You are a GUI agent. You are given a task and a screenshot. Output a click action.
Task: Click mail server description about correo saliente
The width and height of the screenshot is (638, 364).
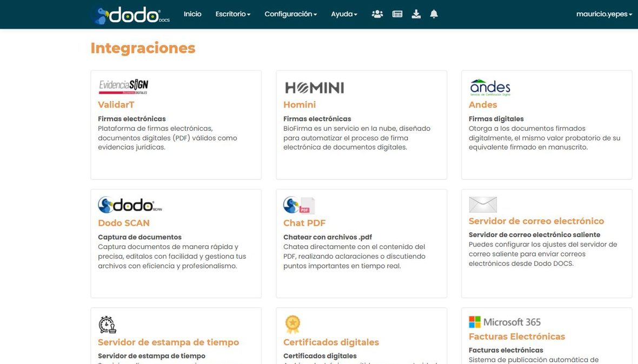point(543,254)
